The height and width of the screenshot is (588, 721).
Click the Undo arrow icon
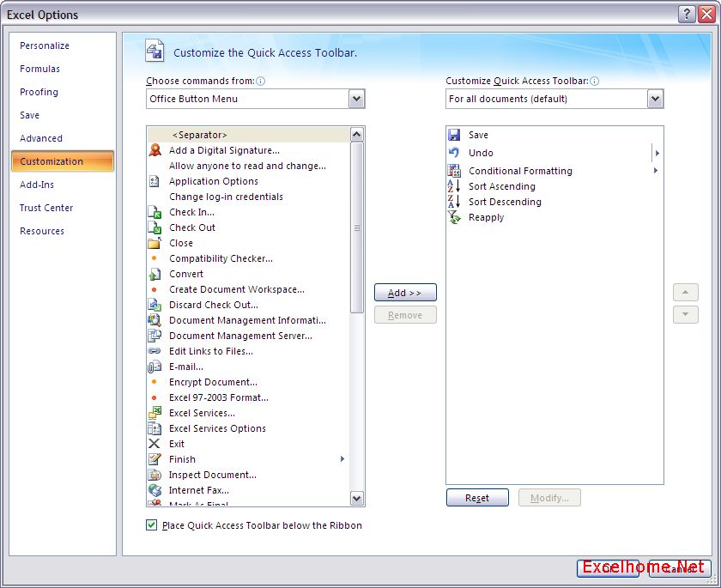click(454, 152)
